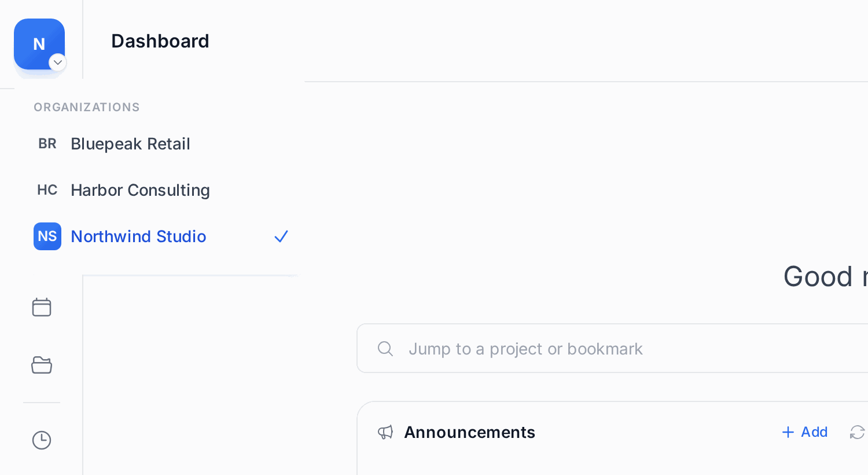Click the magnifier search icon
Image resolution: width=868 pixels, height=475 pixels.
click(x=385, y=348)
